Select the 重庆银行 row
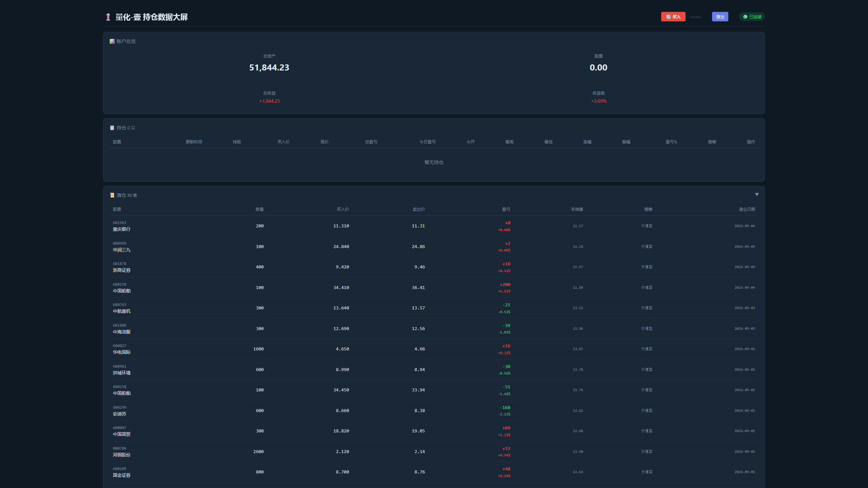The width and height of the screenshot is (868, 488). click(434, 226)
